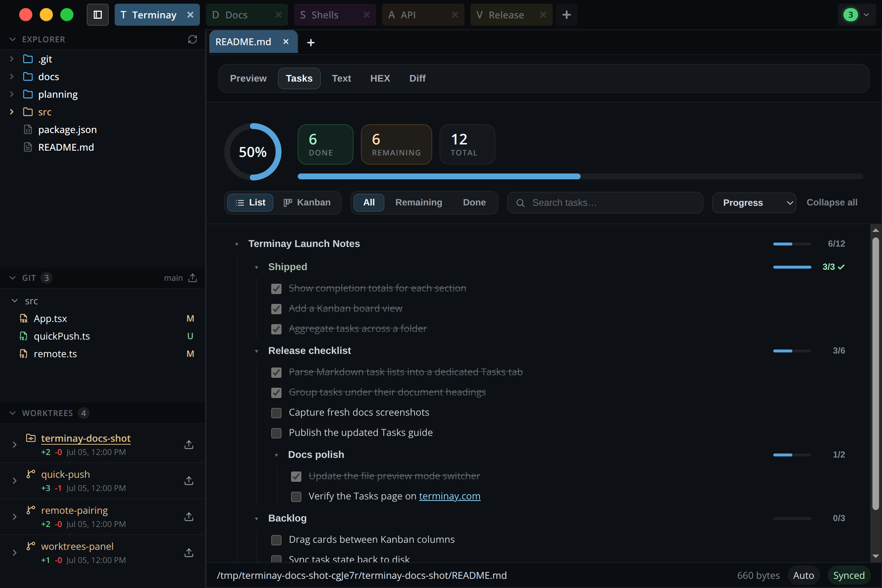Switch to the Preview tab
This screenshot has width=882, height=588.
[x=248, y=78]
